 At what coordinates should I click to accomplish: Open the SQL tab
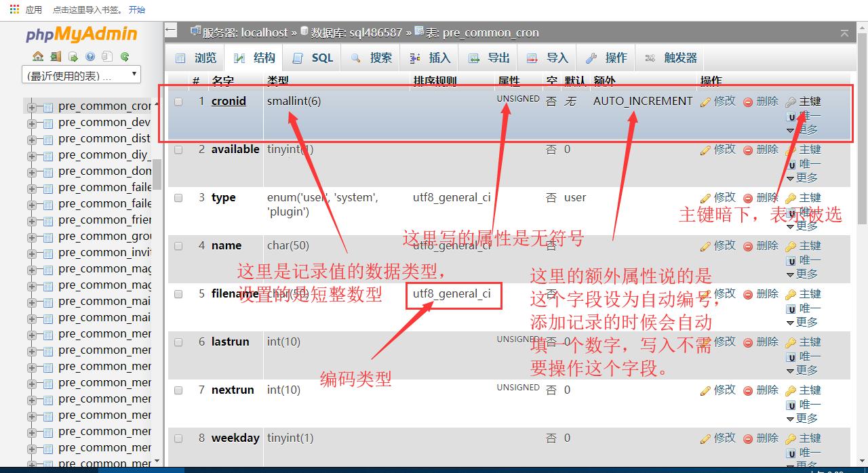[313, 58]
